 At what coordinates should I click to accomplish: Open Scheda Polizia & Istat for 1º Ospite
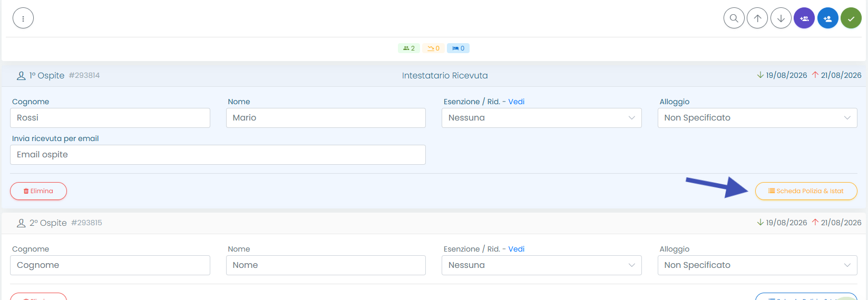tap(806, 191)
